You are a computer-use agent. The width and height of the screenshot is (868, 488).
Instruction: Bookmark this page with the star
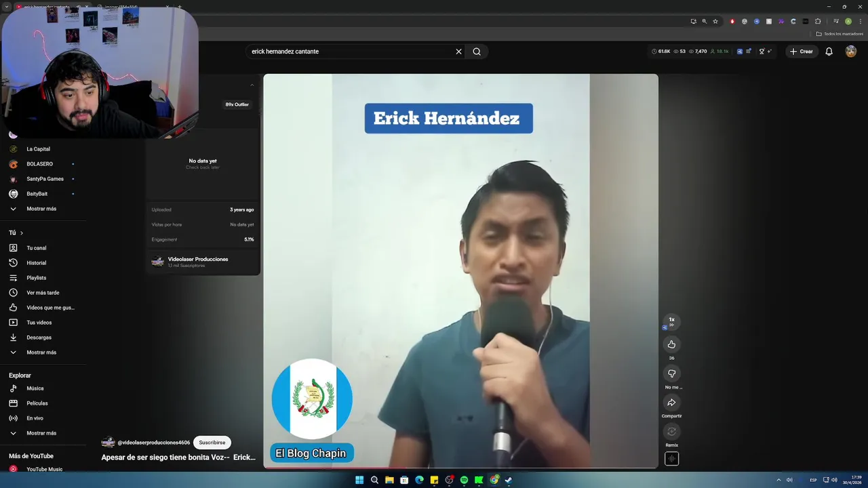[715, 22]
